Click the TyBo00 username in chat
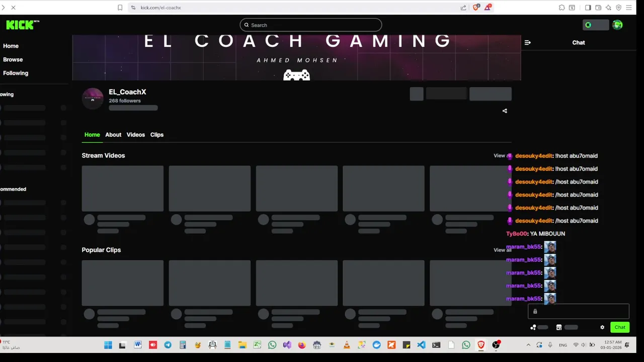Screen dimensions: 644x362 pyautogui.click(x=517, y=234)
